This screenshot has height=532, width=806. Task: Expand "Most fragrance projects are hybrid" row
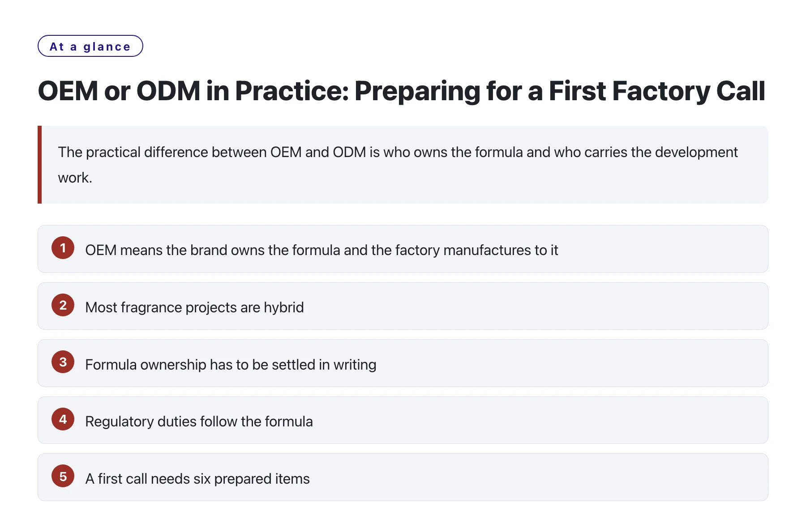(x=403, y=306)
